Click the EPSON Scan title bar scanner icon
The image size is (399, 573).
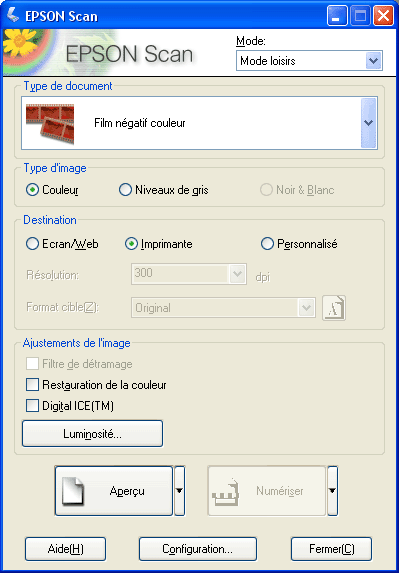point(13,16)
